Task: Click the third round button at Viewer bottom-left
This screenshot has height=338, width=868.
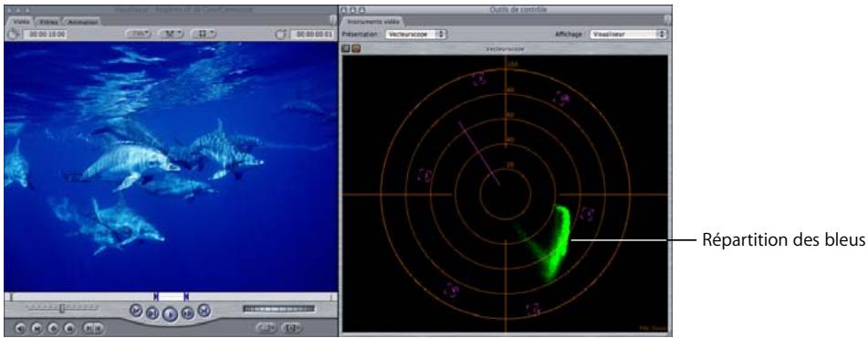Action: tap(53, 328)
